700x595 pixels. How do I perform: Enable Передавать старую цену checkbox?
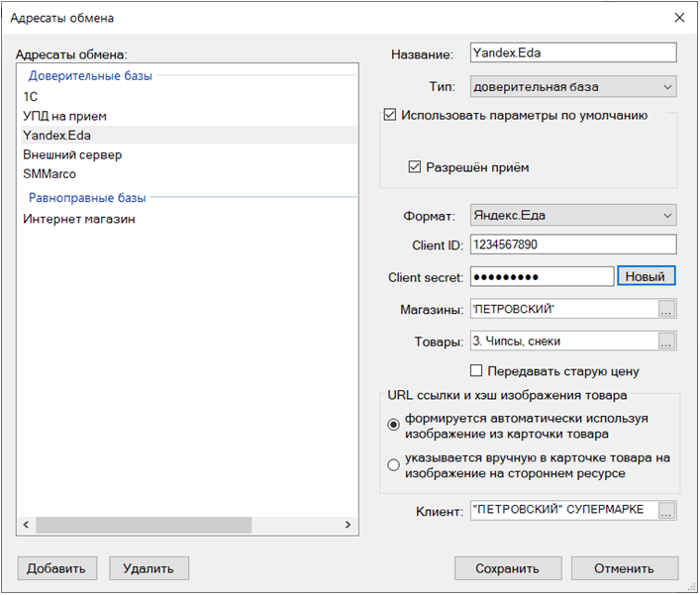[x=476, y=371]
